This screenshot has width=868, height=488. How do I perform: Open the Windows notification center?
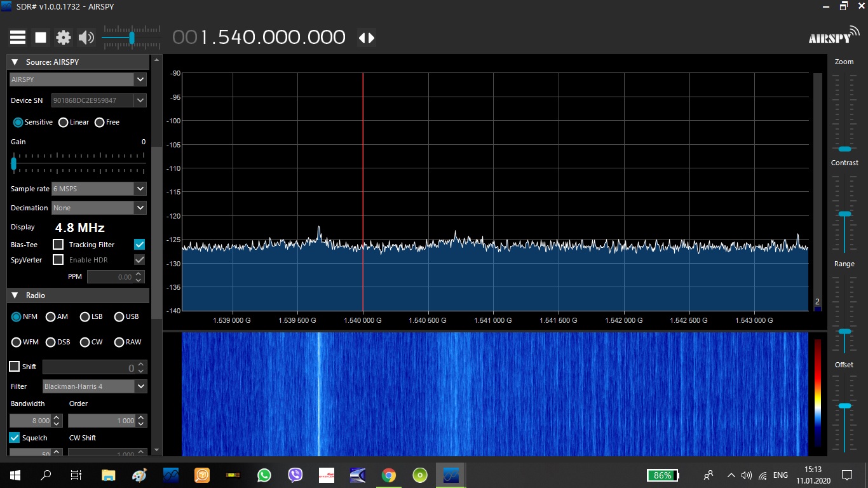[846, 475]
